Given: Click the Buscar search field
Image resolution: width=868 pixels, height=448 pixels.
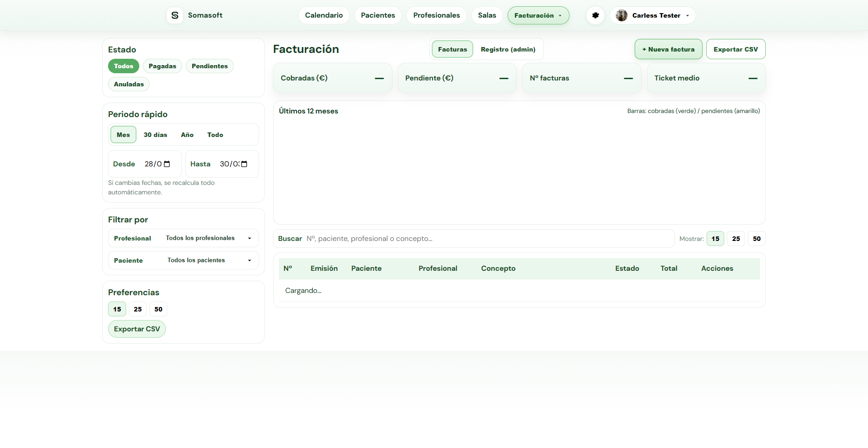Looking at the screenshot, I should 452,238.
